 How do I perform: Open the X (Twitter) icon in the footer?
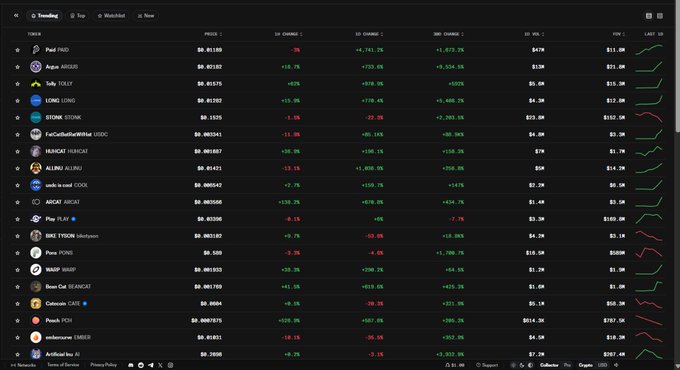(160, 365)
